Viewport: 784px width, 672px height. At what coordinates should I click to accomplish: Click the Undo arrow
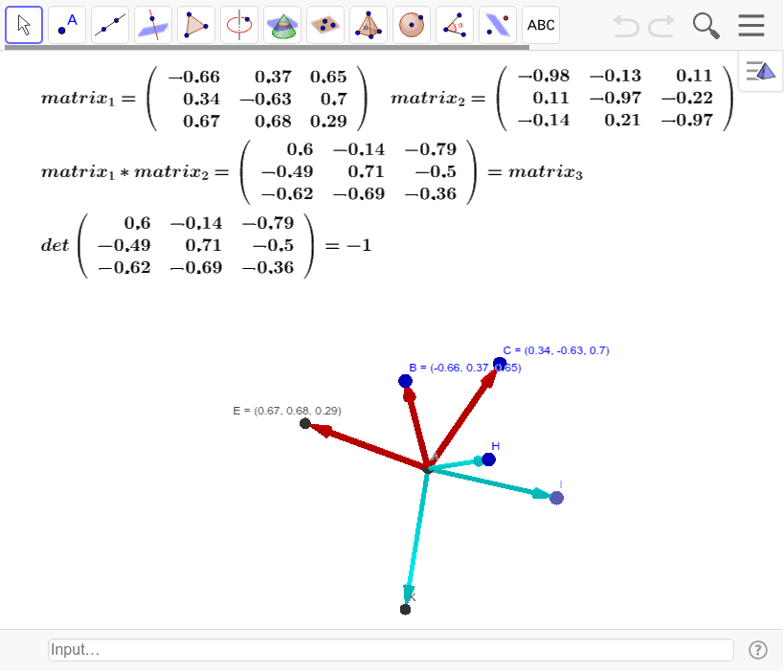(x=626, y=26)
